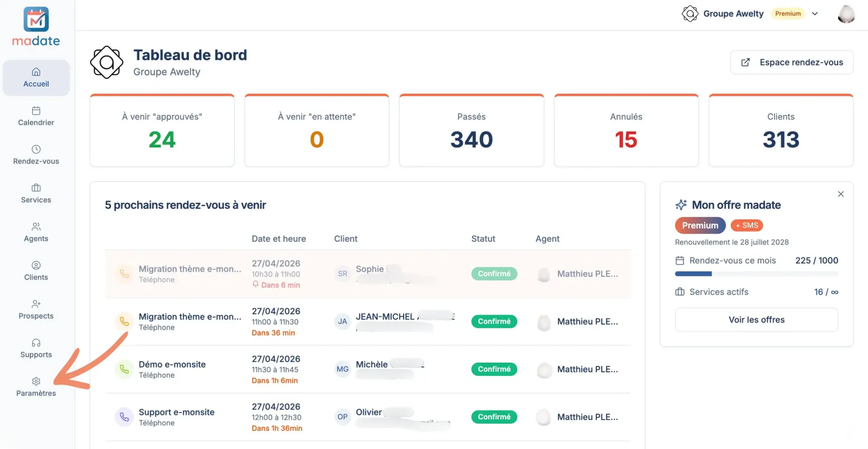The image size is (868, 449).
Task: Click client name Olivier
Action: (369, 412)
